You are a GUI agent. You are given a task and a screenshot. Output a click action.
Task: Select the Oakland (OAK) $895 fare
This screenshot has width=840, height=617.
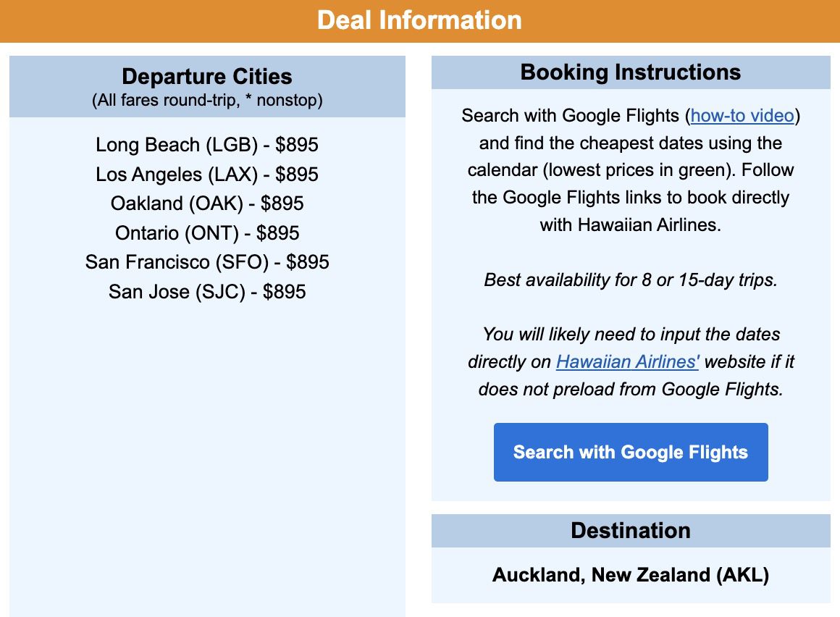tap(207, 203)
